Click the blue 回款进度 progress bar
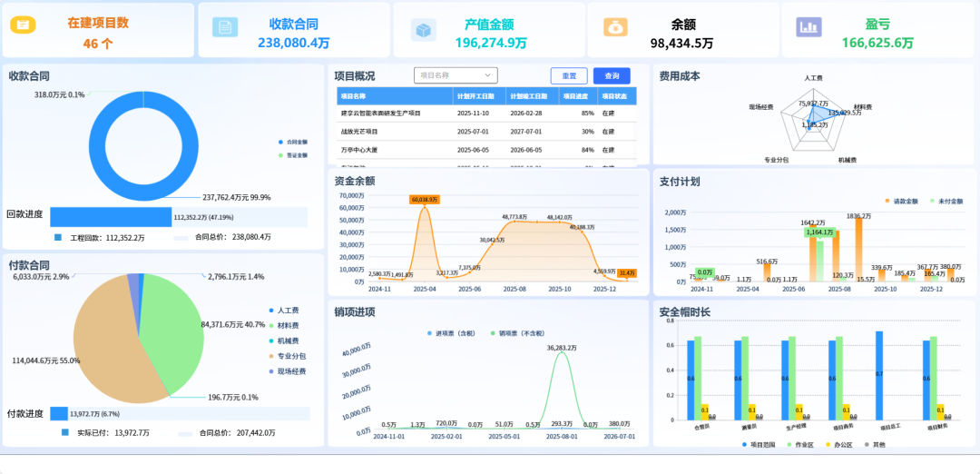This screenshot has height=474, width=980. click(x=110, y=217)
